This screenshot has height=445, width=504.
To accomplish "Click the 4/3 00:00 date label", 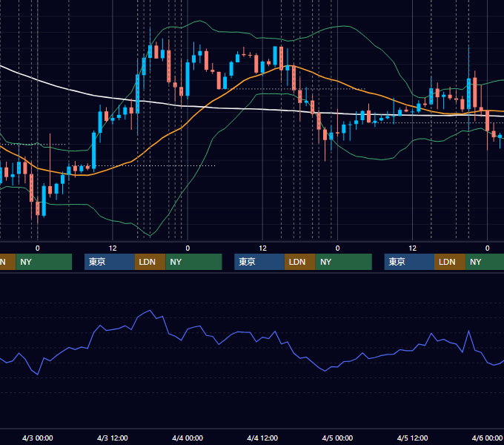I will [x=38, y=438].
